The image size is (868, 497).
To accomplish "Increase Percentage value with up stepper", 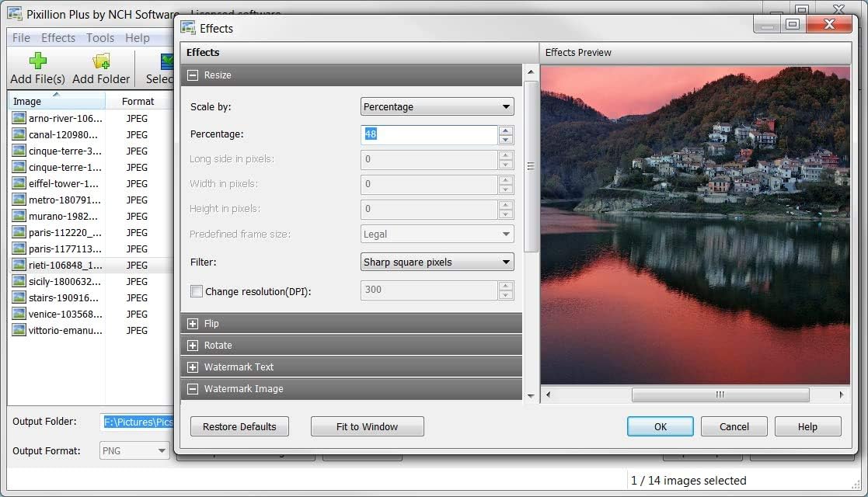I will pyautogui.click(x=505, y=130).
